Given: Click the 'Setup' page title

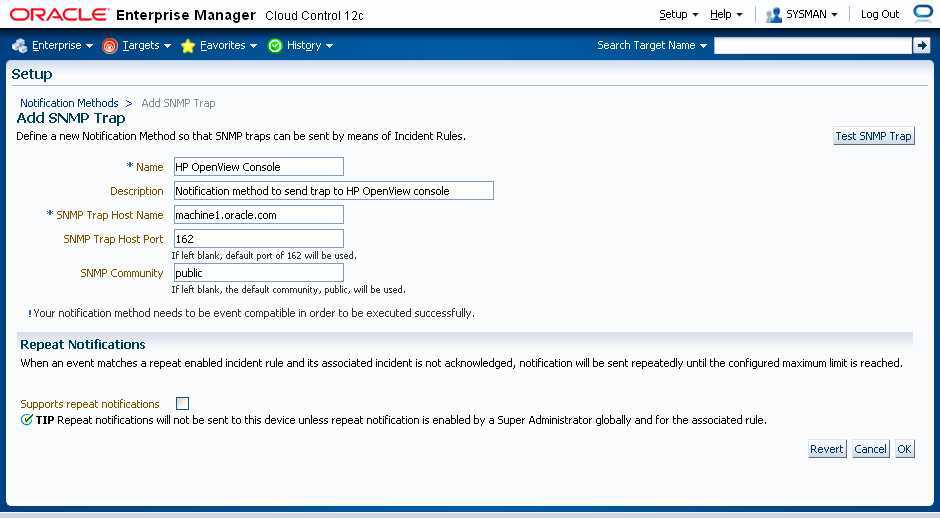Looking at the screenshot, I should pyautogui.click(x=32, y=74).
